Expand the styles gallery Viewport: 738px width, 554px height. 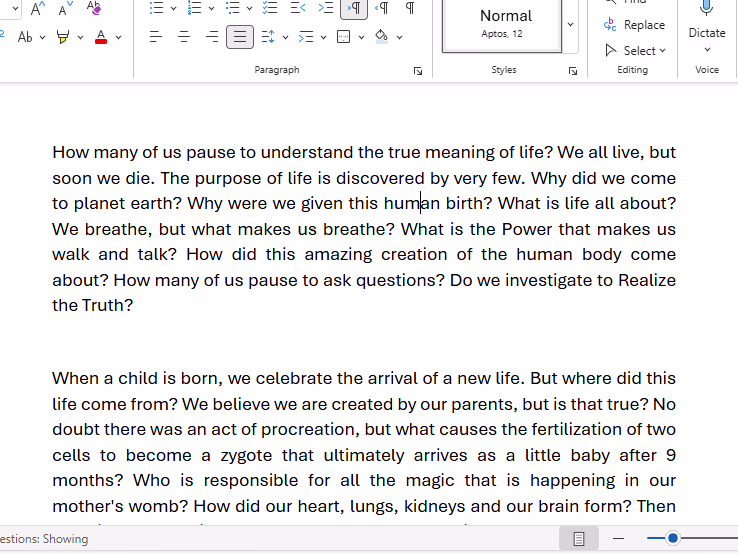pyautogui.click(x=570, y=24)
